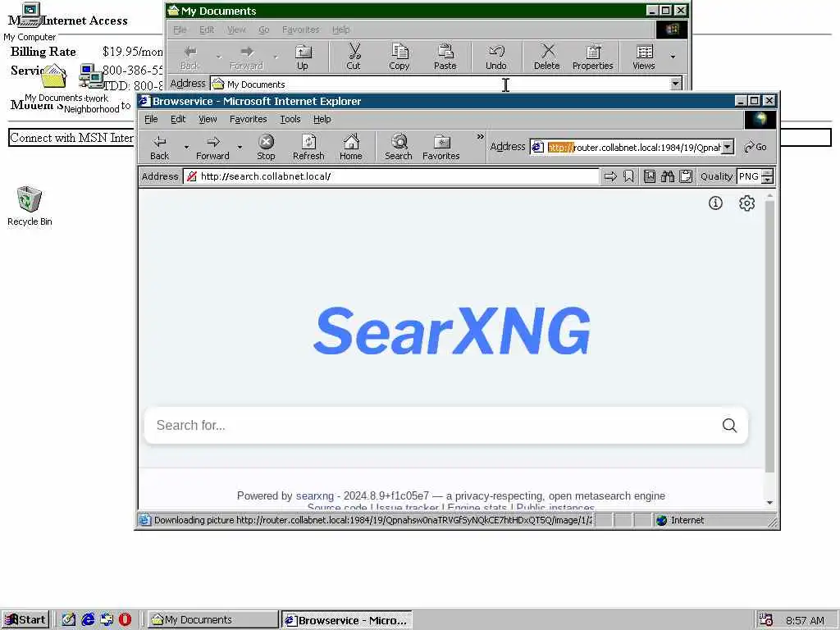Expand the IE Forward history dropdown arrow
Screen dimensions: 840x630
coord(240,147)
